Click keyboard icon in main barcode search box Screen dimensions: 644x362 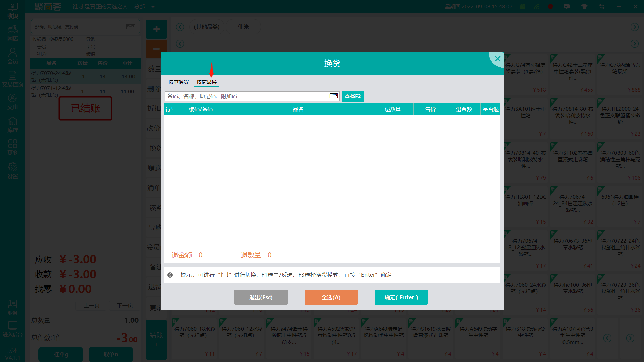[x=130, y=27]
